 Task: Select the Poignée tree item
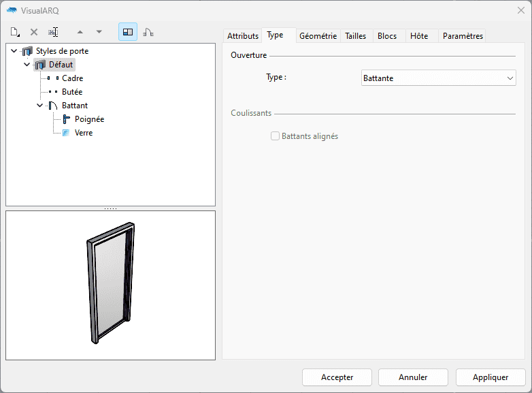(90, 119)
